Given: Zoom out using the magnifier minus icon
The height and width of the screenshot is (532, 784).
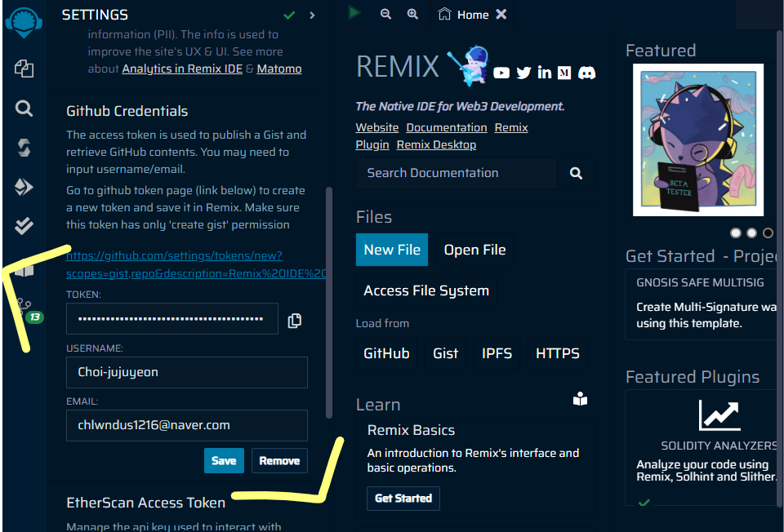Looking at the screenshot, I should pyautogui.click(x=385, y=14).
